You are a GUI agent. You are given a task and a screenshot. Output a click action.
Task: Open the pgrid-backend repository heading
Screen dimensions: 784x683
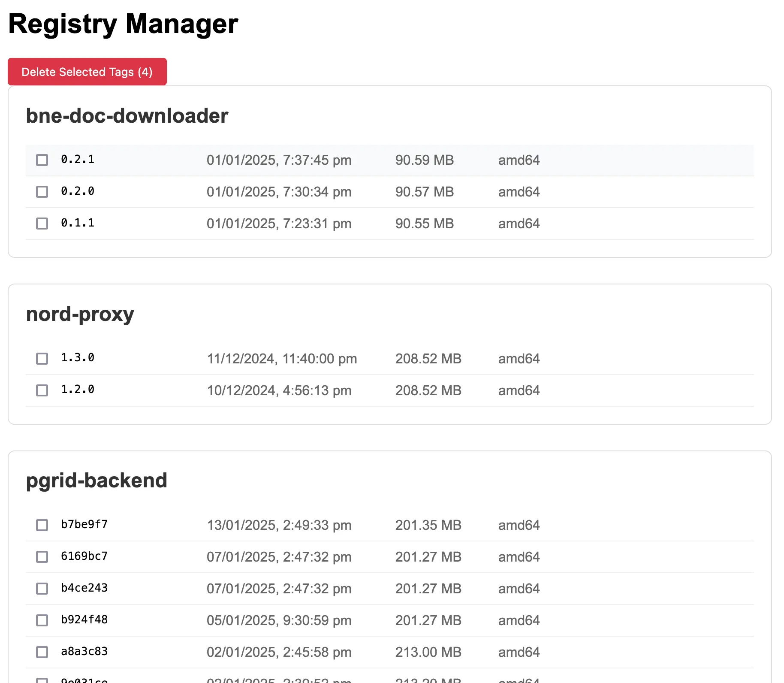(x=96, y=481)
